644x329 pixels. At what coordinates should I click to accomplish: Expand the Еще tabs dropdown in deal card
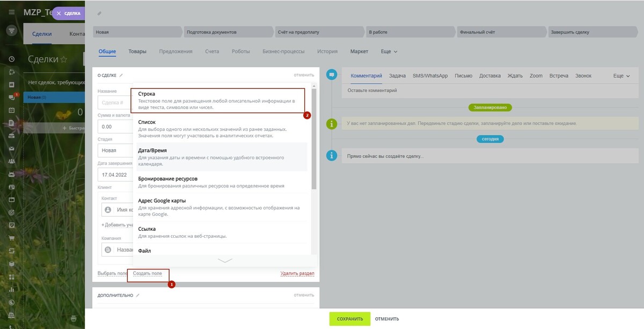pos(389,52)
